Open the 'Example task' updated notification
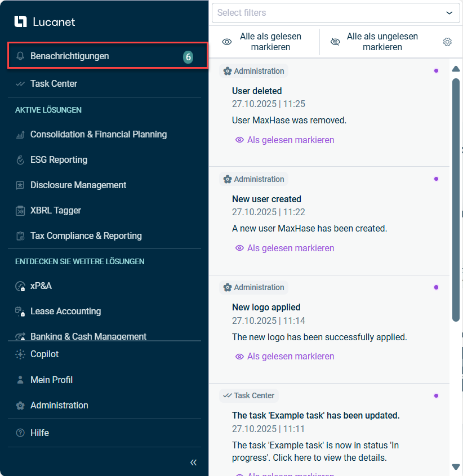This screenshot has height=476, width=463. tap(315, 416)
